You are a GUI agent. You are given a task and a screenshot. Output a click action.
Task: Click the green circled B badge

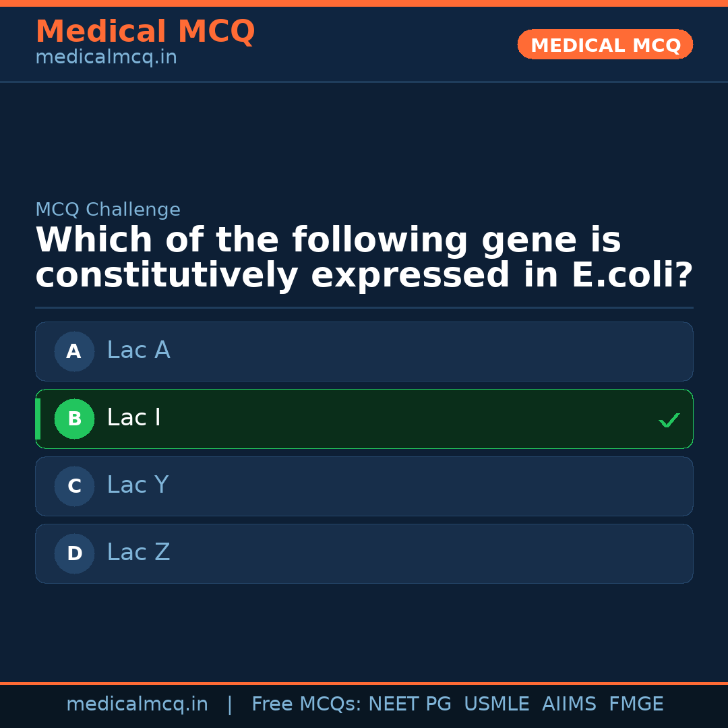pos(74,419)
